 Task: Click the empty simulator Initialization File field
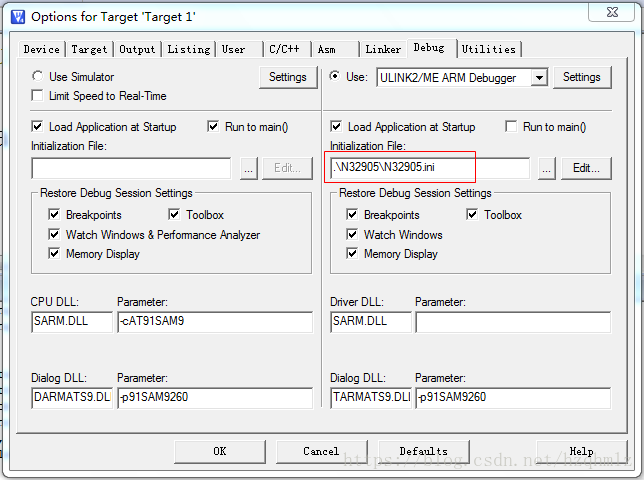(x=131, y=168)
